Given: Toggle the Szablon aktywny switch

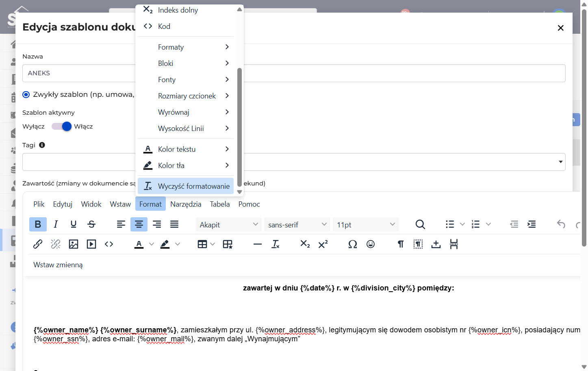Looking at the screenshot, I should click(62, 127).
